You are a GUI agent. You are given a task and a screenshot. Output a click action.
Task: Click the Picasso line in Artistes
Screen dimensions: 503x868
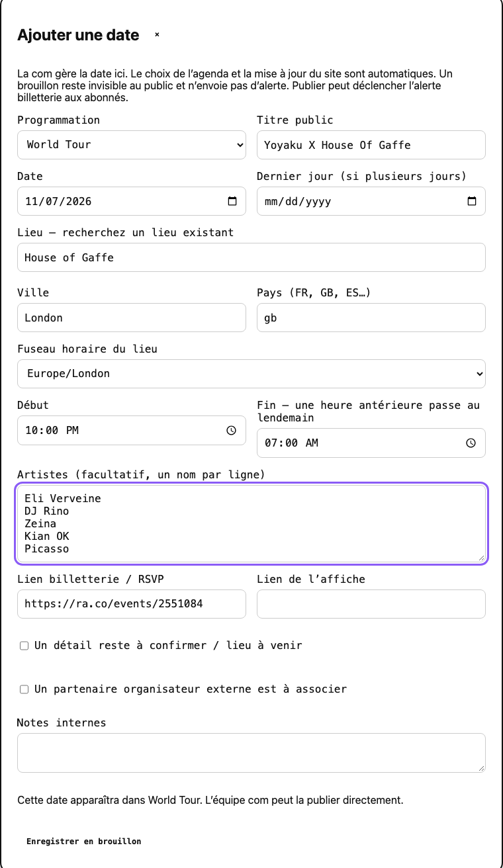tap(47, 549)
